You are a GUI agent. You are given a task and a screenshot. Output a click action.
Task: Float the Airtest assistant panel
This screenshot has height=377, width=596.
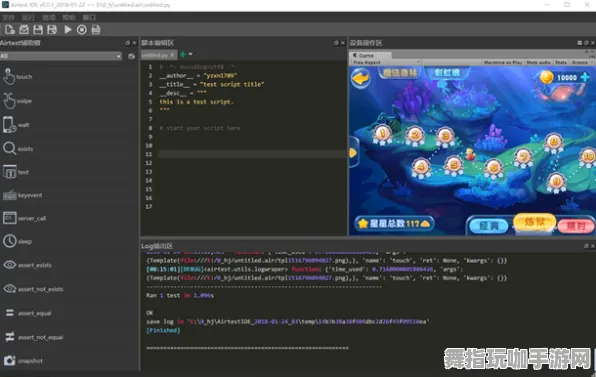click(x=128, y=43)
